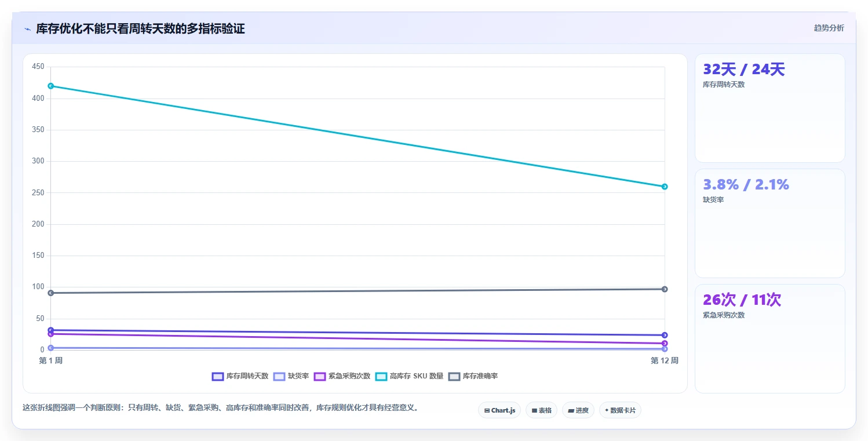868x441 pixels.
Task: Click 库存周转天数 data point at 第 1 周
Action: point(51,330)
